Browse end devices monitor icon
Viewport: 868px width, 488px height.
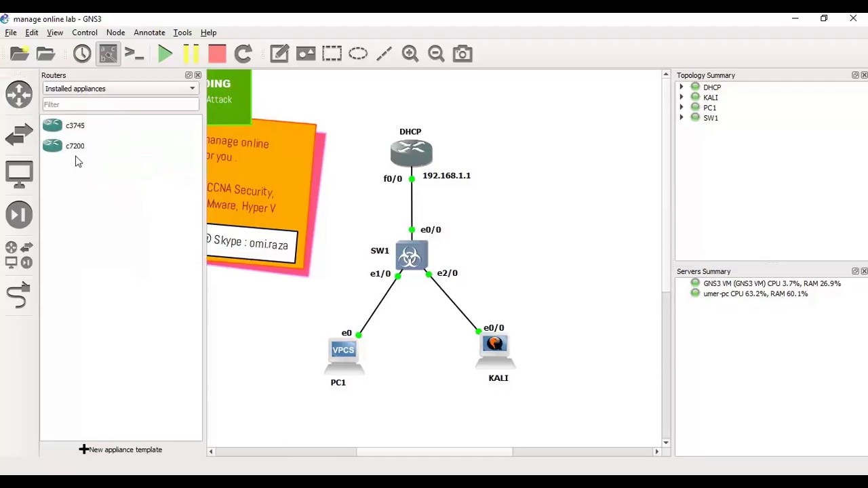point(19,175)
